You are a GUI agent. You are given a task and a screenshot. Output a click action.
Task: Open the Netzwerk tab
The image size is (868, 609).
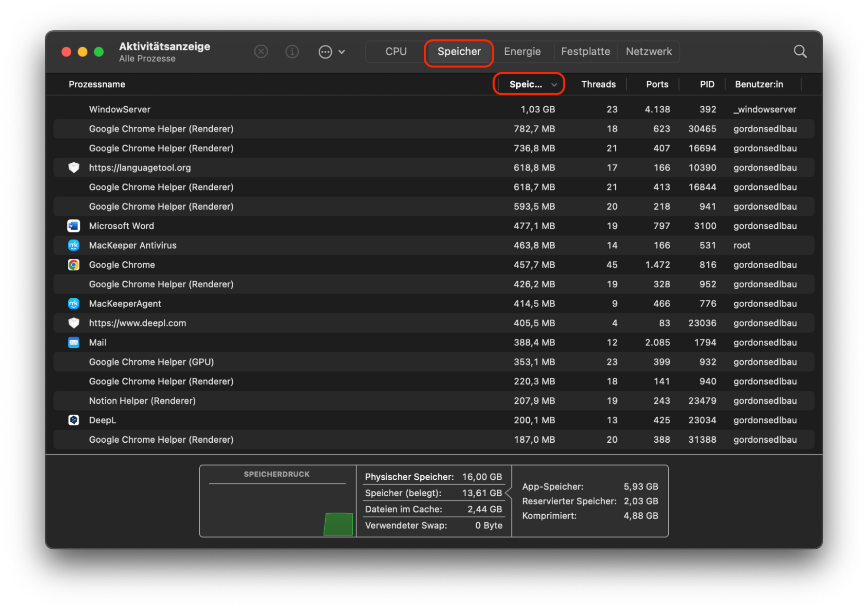point(648,51)
